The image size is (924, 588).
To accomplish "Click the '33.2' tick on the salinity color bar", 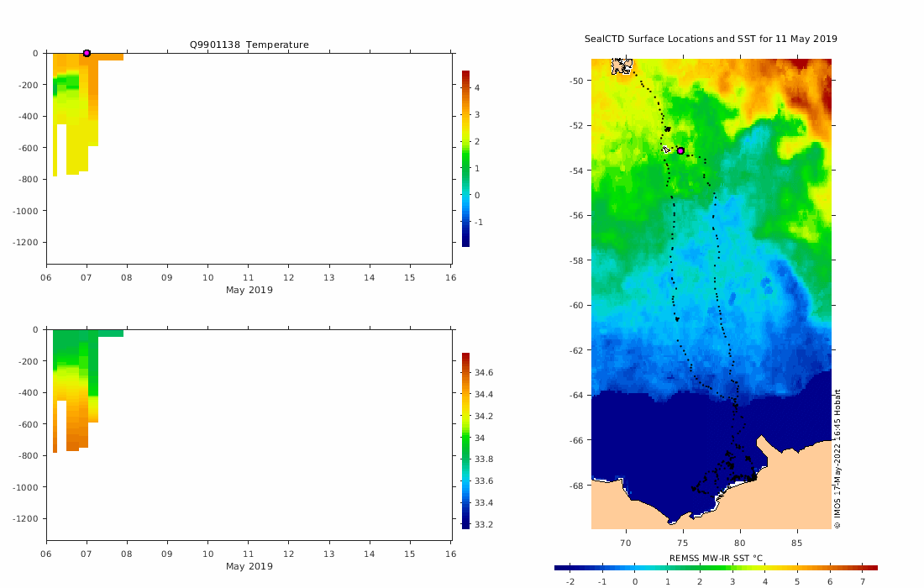I will point(484,524).
